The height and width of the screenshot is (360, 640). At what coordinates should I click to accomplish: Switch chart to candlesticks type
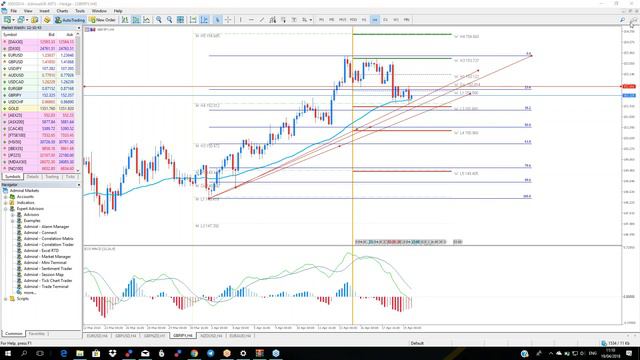(x=136, y=20)
